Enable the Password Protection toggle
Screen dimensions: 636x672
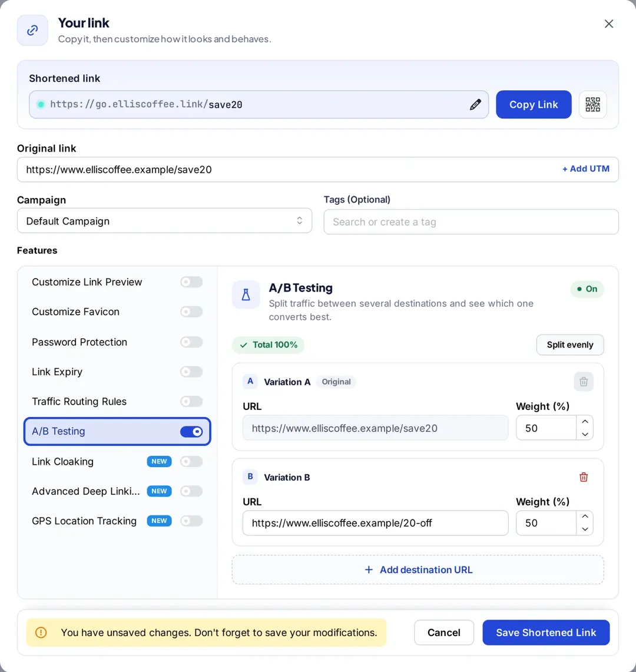pos(191,342)
